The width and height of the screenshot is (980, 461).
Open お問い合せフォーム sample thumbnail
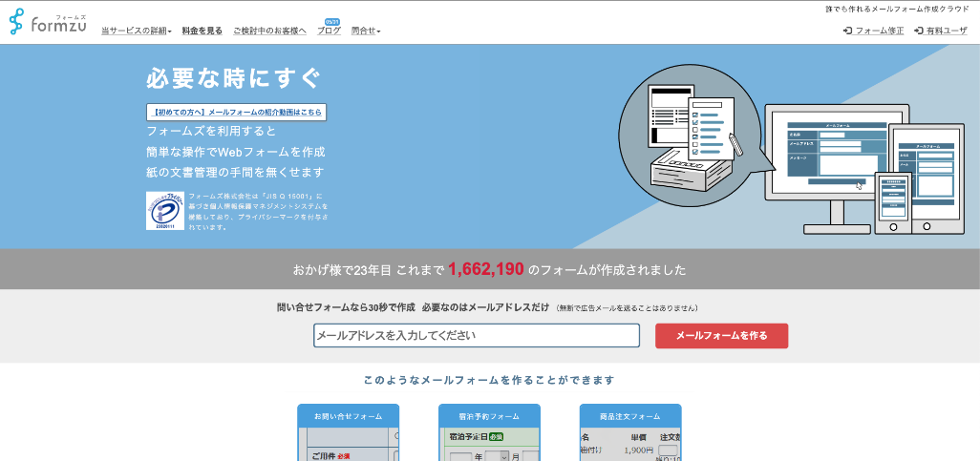[348, 432]
